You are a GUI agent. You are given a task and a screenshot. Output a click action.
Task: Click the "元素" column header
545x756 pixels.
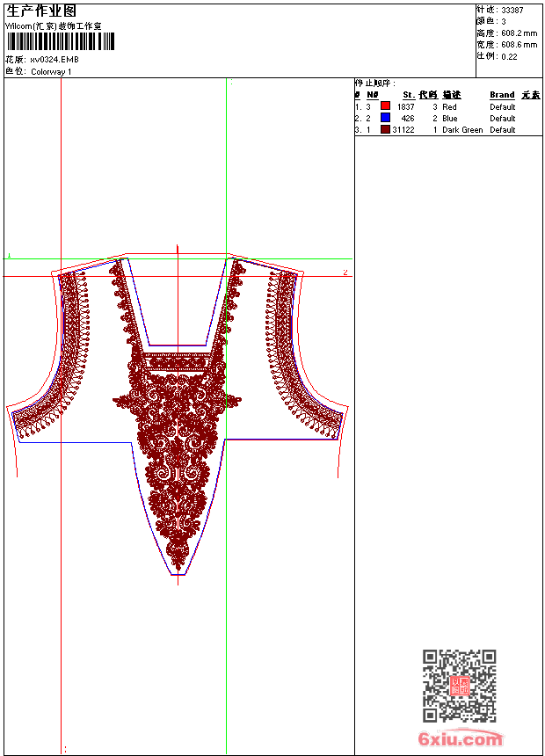pyautogui.click(x=531, y=95)
